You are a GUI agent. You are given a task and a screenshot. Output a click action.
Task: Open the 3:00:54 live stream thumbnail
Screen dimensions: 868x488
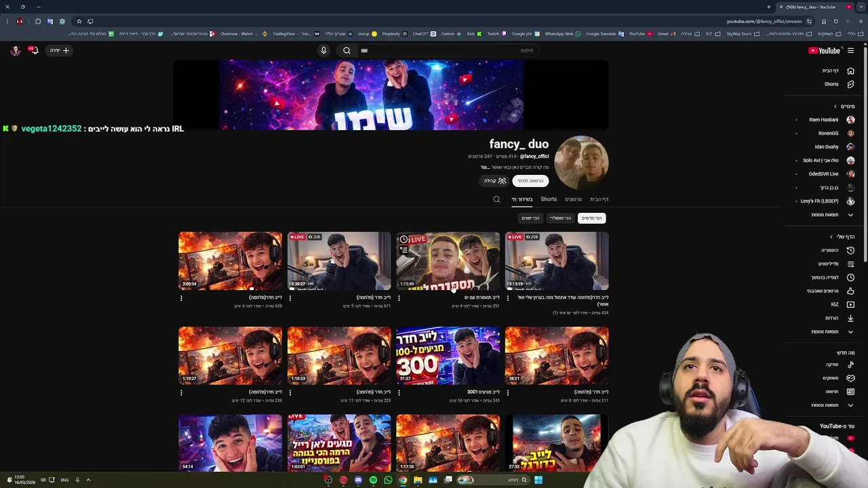(231, 261)
